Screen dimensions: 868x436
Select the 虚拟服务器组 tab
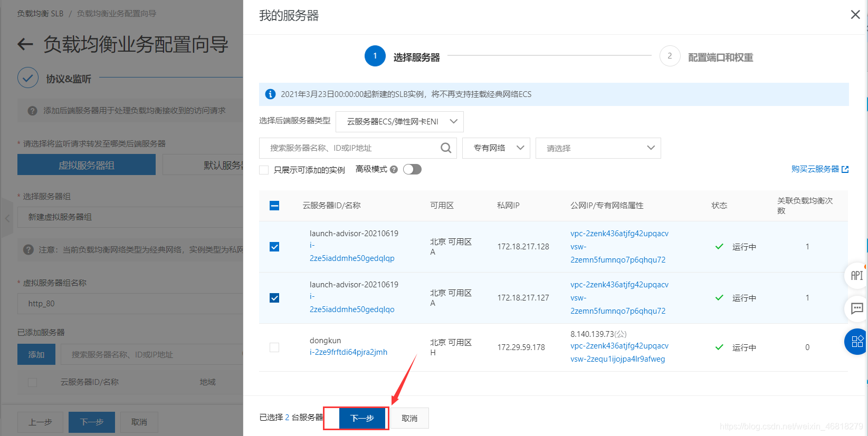pos(87,165)
